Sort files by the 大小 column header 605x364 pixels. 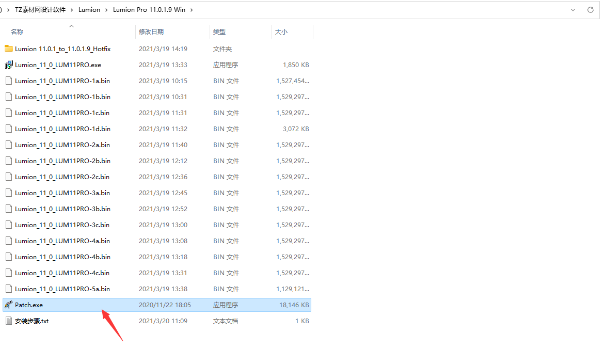[x=281, y=31]
